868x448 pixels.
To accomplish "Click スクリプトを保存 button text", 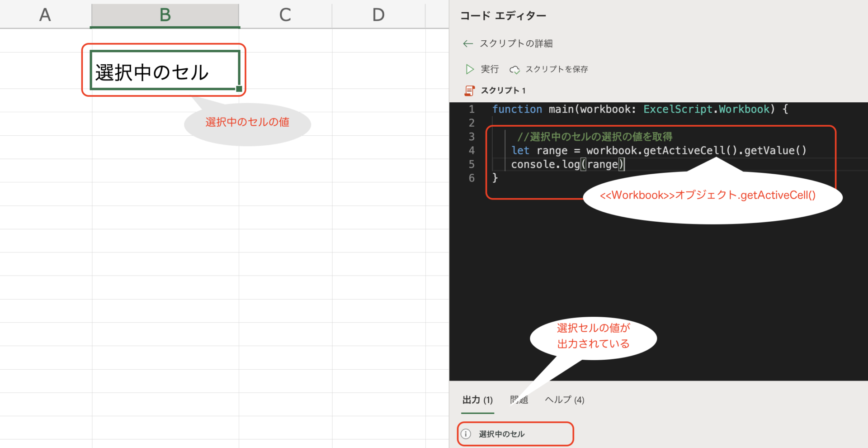I will pos(557,69).
